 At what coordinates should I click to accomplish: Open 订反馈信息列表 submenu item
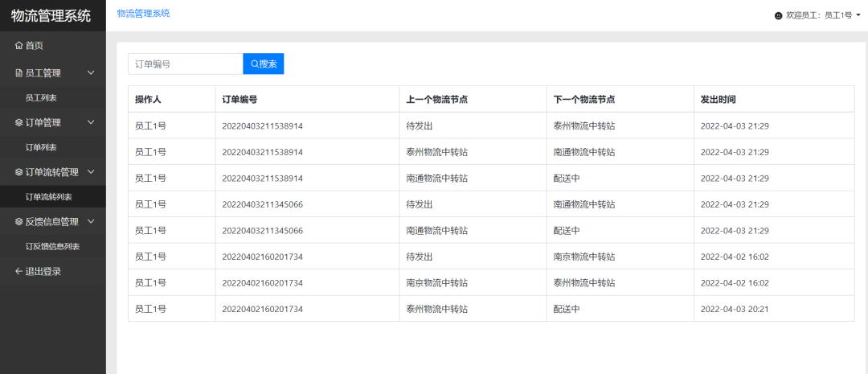53,246
